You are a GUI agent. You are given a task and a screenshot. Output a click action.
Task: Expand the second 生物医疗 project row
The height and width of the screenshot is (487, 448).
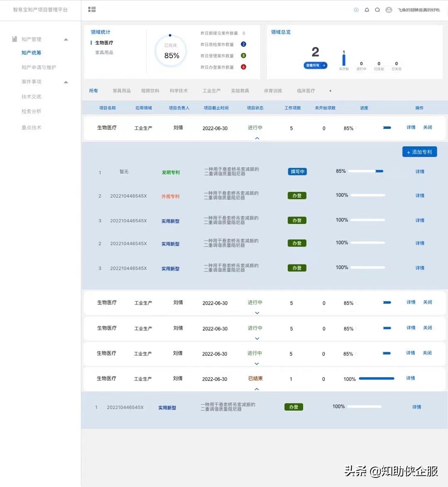click(x=257, y=313)
